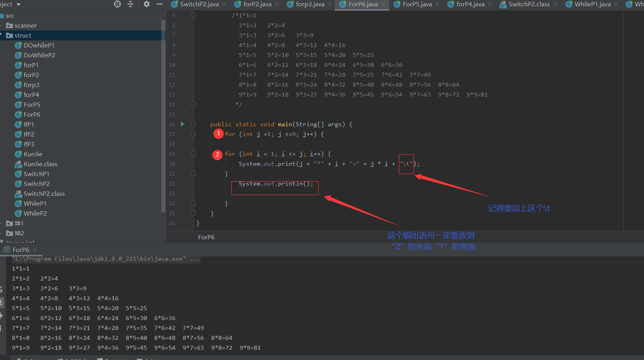Click line number 20 in the gutter
644x360 pixels.
tap(172, 164)
